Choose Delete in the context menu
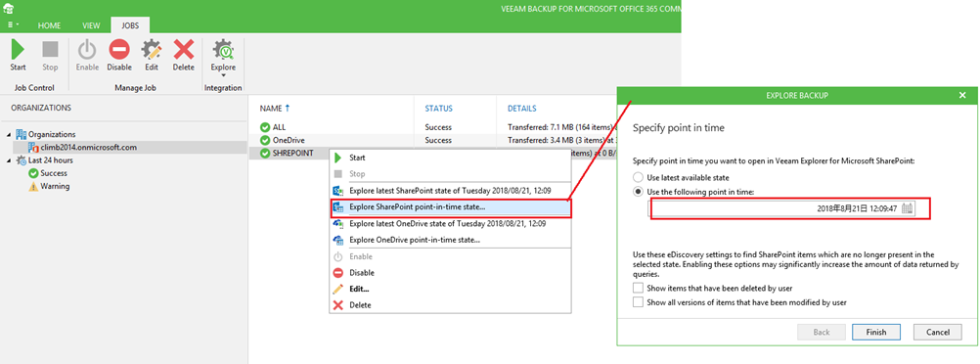 pyautogui.click(x=451, y=305)
